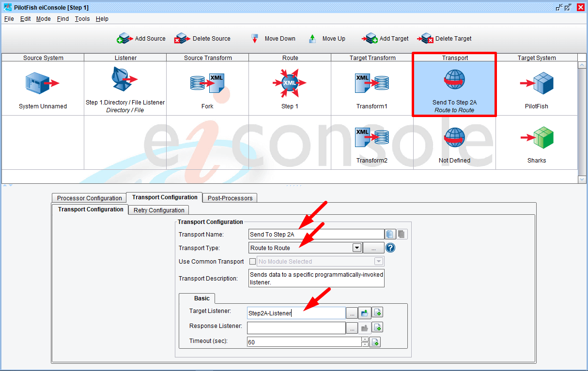The width and height of the screenshot is (588, 371).
Task: Toggle Use Common Transport checkbox
Action: tap(252, 262)
